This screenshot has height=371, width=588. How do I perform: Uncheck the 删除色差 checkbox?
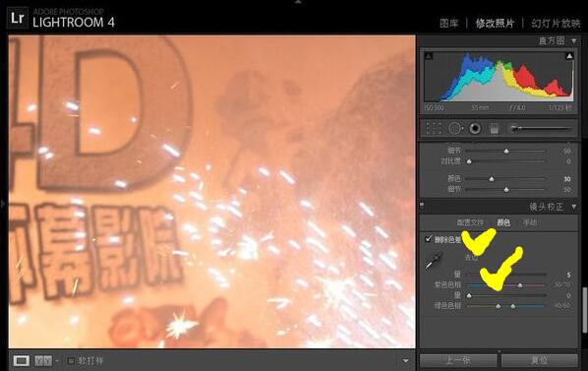point(429,239)
